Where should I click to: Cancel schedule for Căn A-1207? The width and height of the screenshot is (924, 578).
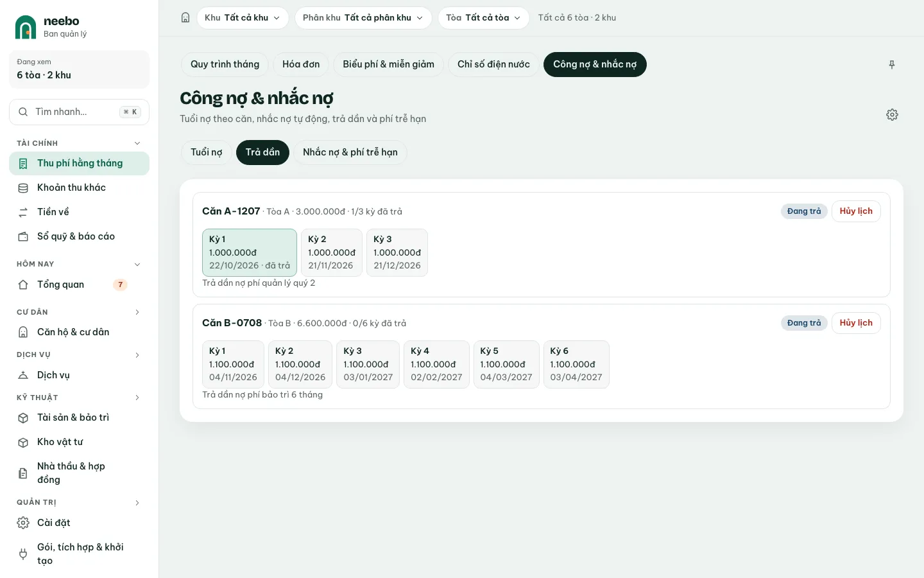click(856, 211)
